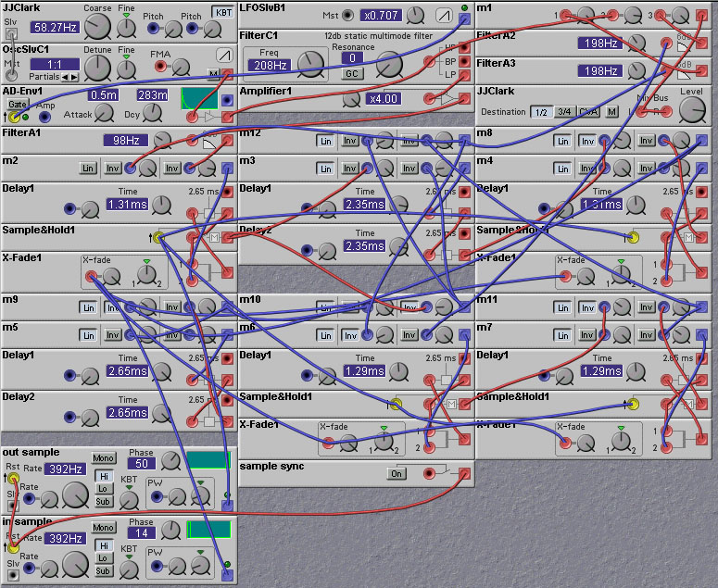Select the Lo range on out sample
Image resolution: width=718 pixels, height=588 pixels.
click(x=104, y=488)
